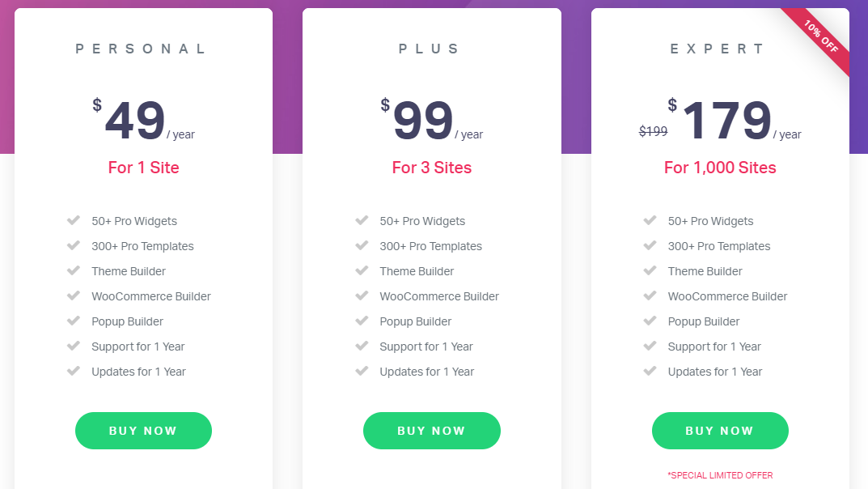Screen dimensions: 868x489
Task: Click checkmark next to Personal Updates for 1 Year
Action: pos(74,371)
